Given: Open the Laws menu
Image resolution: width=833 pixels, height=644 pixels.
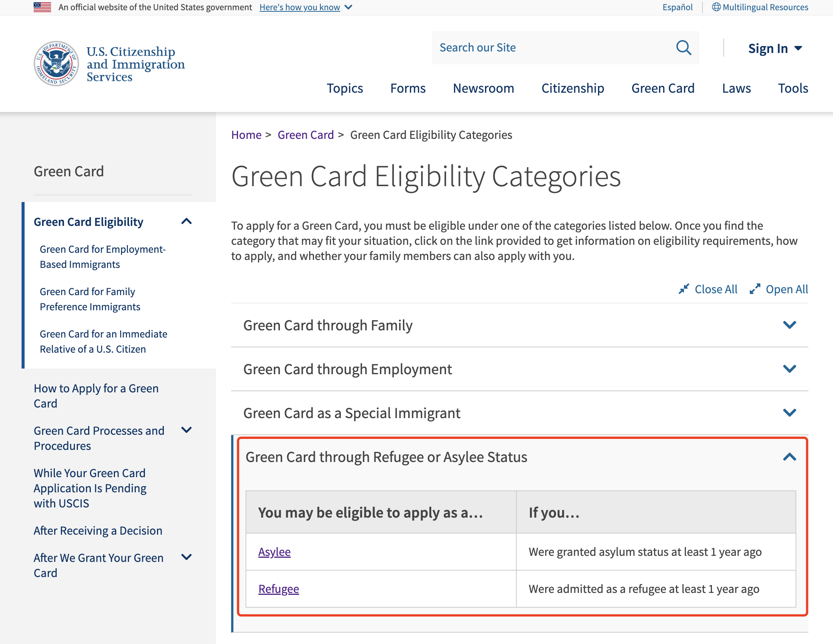Looking at the screenshot, I should [736, 88].
